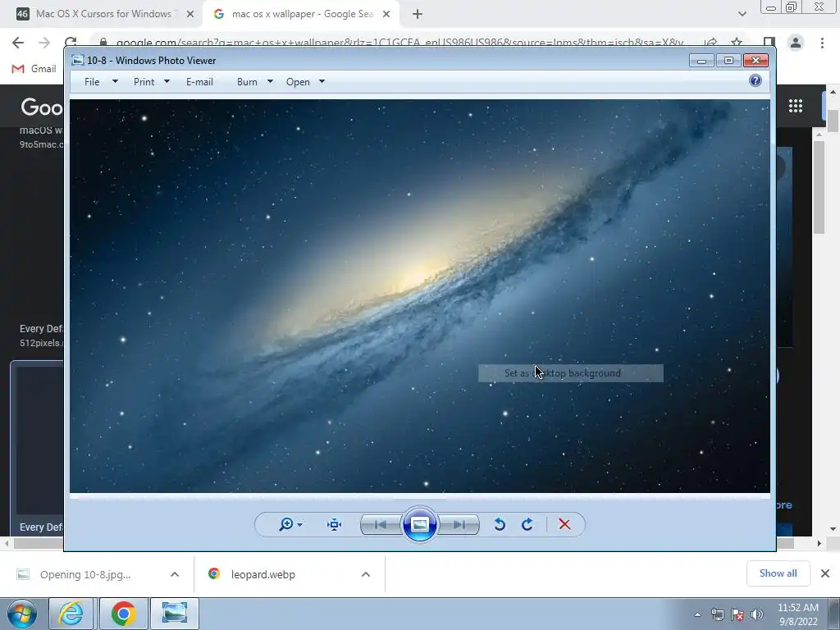Select the mac os x wallpaper Google tab
840x630 pixels.
click(x=302, y=14)
